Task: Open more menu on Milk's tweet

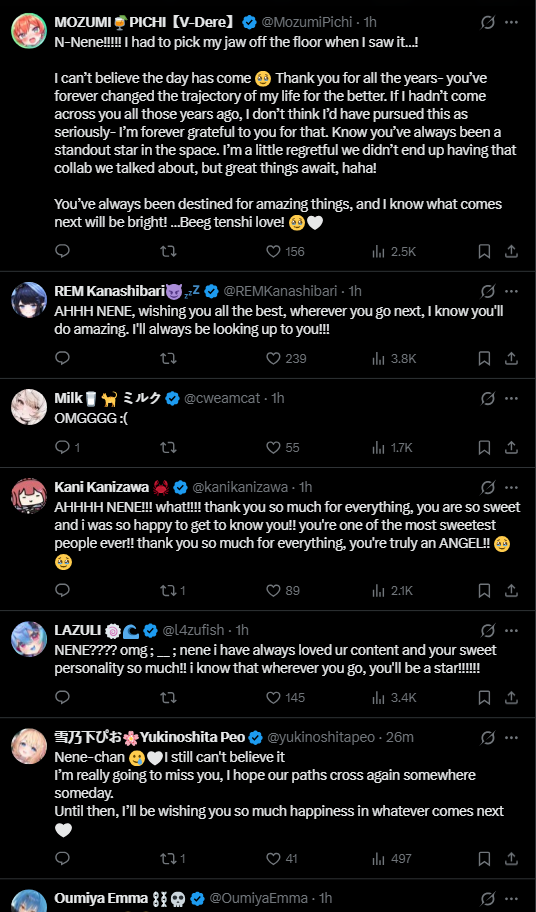Action: pyautogui.click(x=512, y=398)
